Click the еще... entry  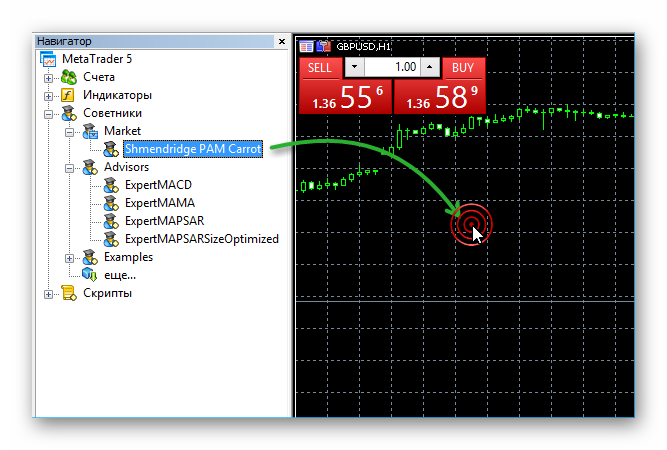(x=120, y=276)
